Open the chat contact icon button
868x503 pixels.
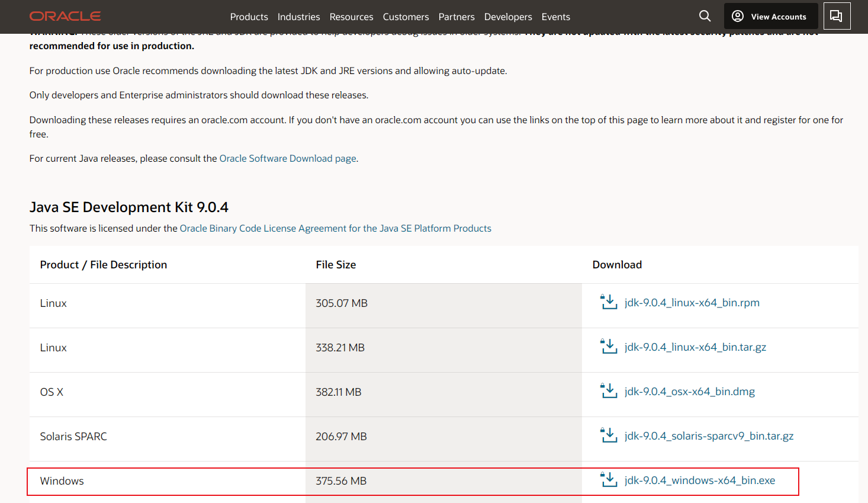tap(837, 16)
